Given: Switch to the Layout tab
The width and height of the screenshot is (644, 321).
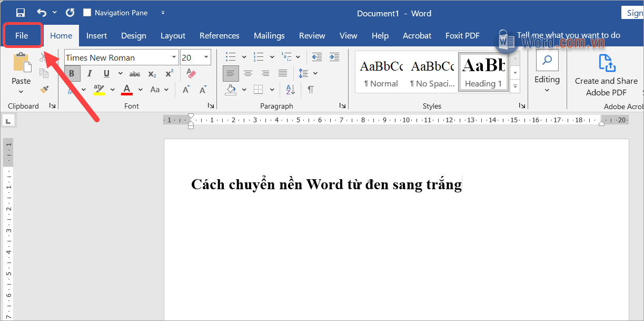Looking at the screenshot, I should pyautogui.click(x=173, y=36).
